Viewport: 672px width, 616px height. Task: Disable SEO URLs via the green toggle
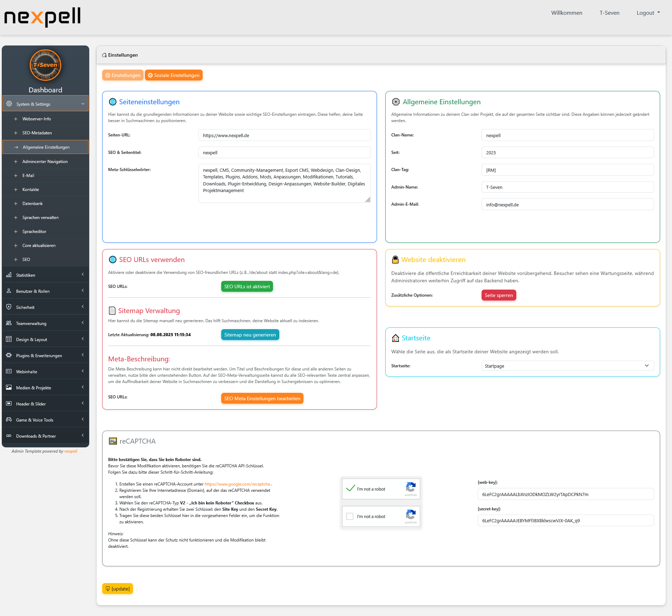pyautogui.click(x=247, y=286)
